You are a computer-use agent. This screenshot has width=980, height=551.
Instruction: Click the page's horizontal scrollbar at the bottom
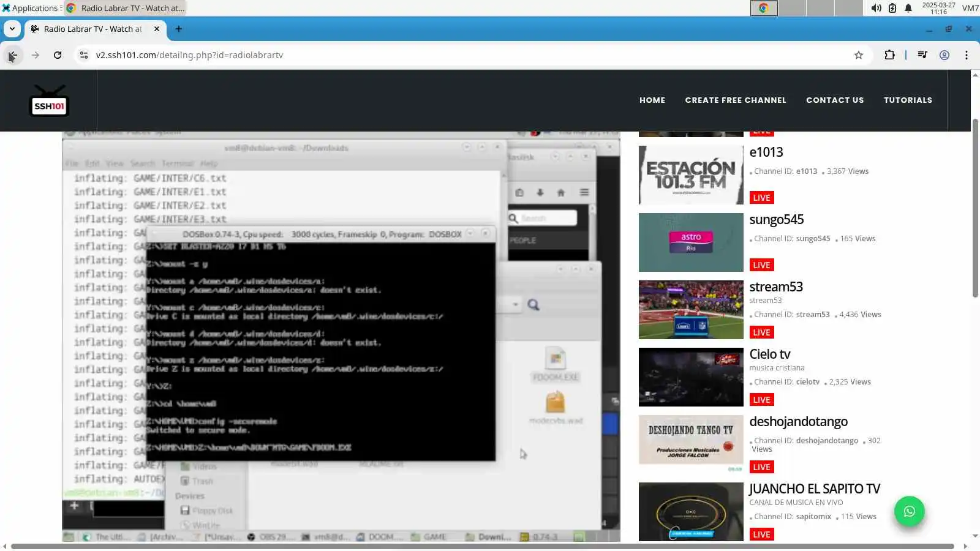pos(483,546)
